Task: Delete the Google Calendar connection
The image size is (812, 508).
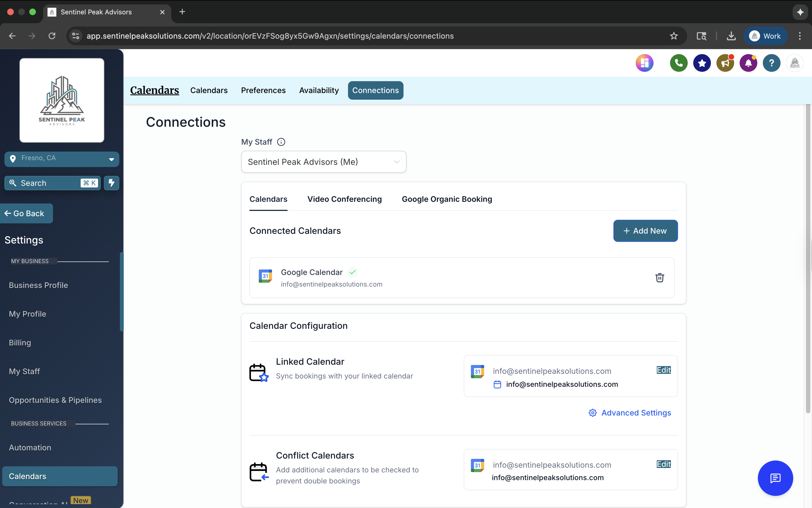Action: click(660, 277)
